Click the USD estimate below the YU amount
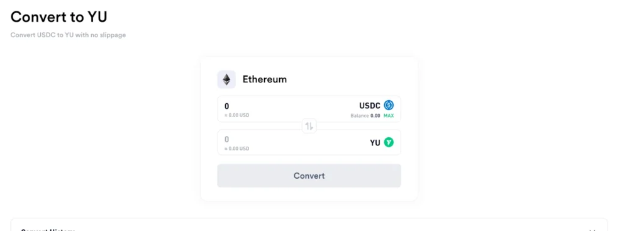 pyautogui.click(x=236, y=149)
